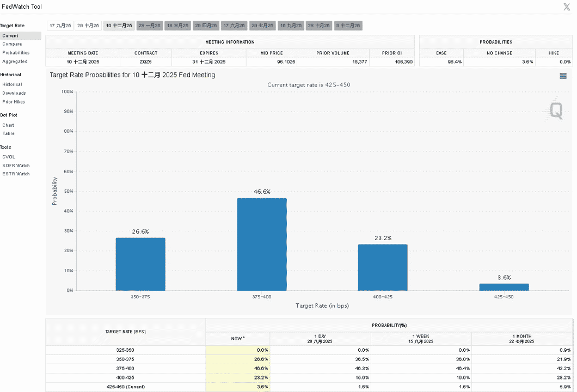Image resolution: width=577 pixels, height=392 pixels.
Task: Open Probabilities in the sidebar
Action: [x=16, y=53]
